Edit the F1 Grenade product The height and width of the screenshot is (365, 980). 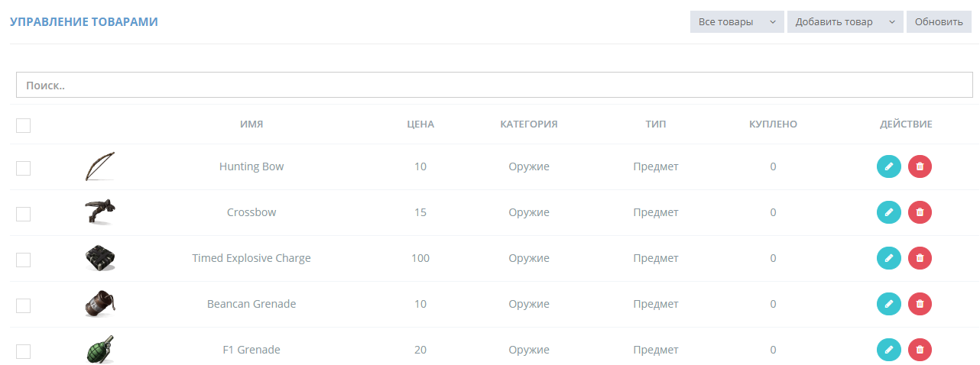(888, 350)
